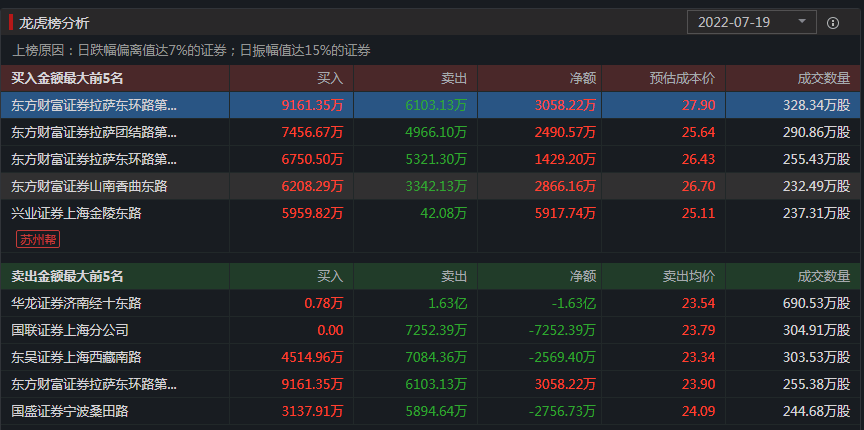Click the buy value 4514.96万
Image resolution: width=864 pixels, height=430 pixels.
click(312, 357)
